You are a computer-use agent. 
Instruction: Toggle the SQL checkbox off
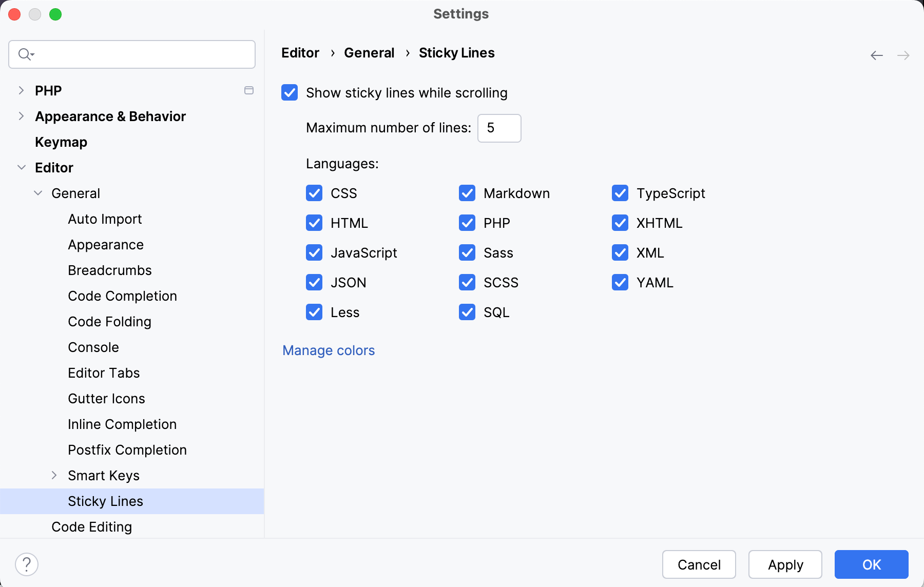tap(467, 312)
